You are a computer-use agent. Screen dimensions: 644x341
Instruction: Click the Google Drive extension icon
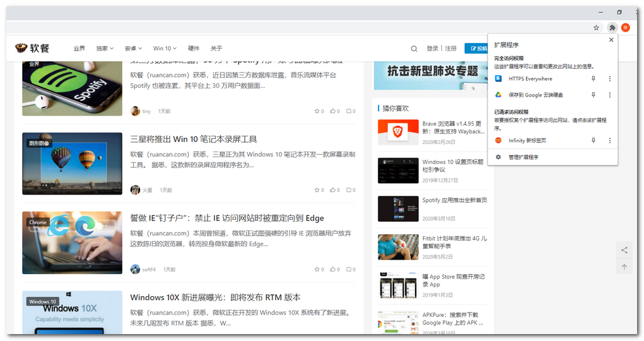(498, 95)
